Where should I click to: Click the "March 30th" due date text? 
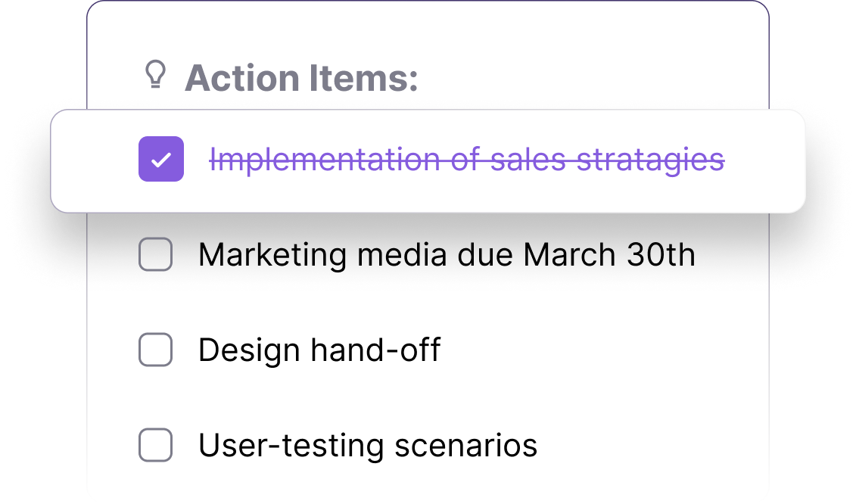pyautogui.click(x=609, y=254)
